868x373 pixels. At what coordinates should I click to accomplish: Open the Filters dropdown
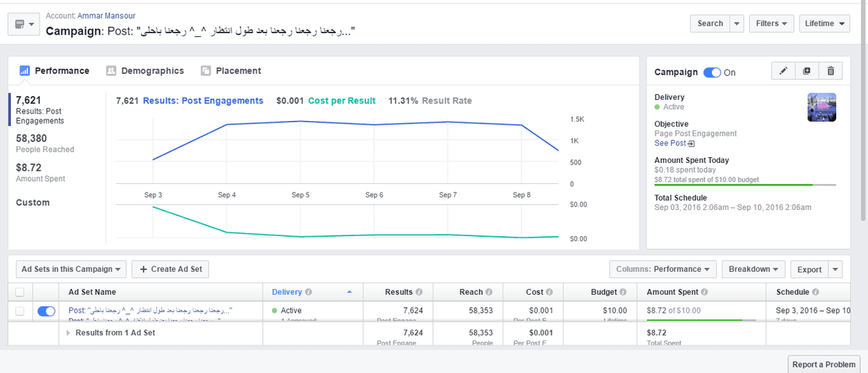tap(771, 24)
